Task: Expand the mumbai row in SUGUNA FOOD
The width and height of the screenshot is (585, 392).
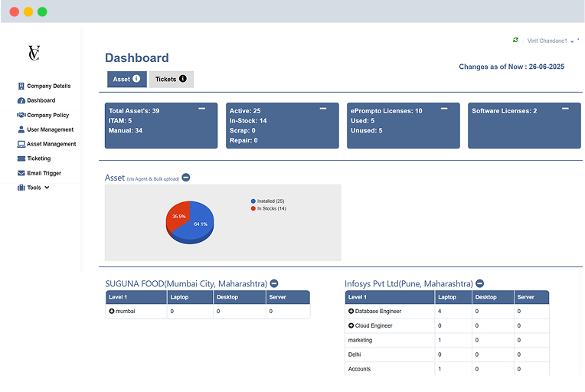Action: point(112,312)
